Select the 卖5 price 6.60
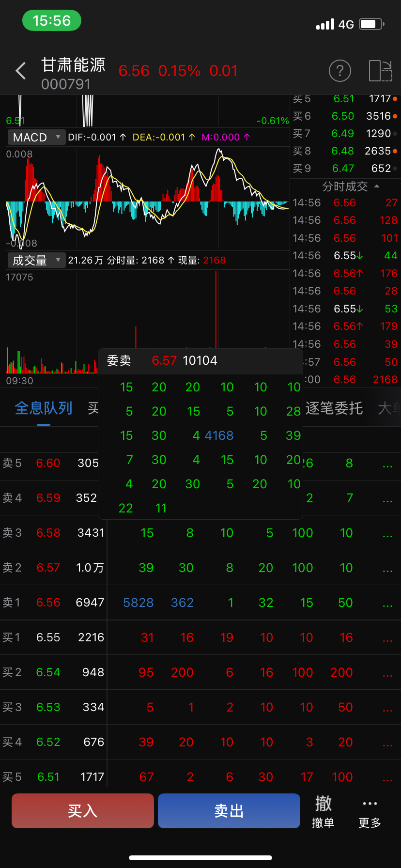This screenshot has width=401, height=868. 48,463
